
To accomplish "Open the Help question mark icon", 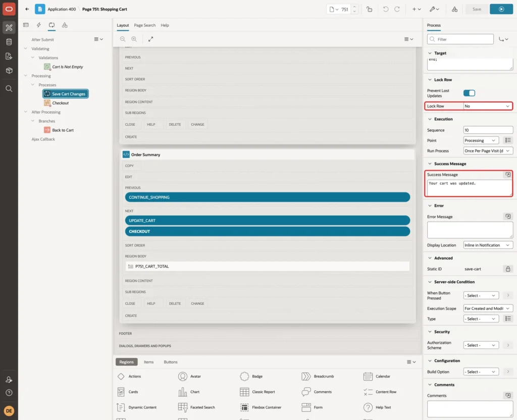I will [x=9, y=393].
